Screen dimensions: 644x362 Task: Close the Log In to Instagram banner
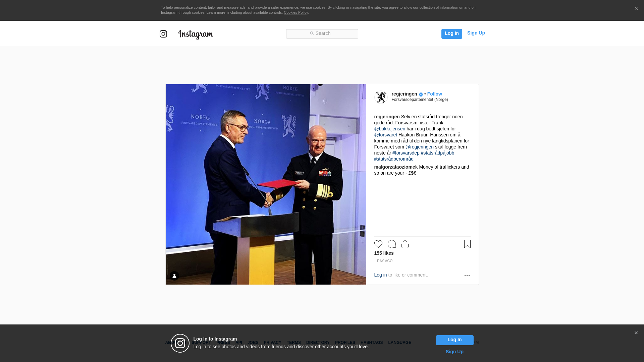pyautogui.click(x=636, y=333)
